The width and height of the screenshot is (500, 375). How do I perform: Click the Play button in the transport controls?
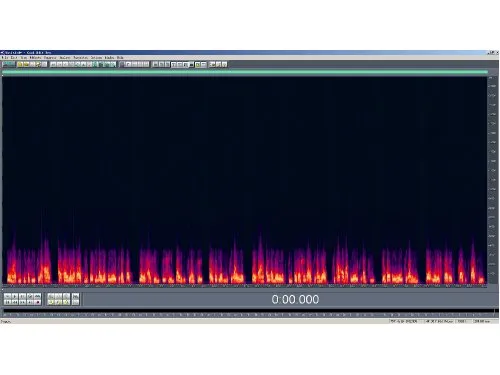point(15,296)
